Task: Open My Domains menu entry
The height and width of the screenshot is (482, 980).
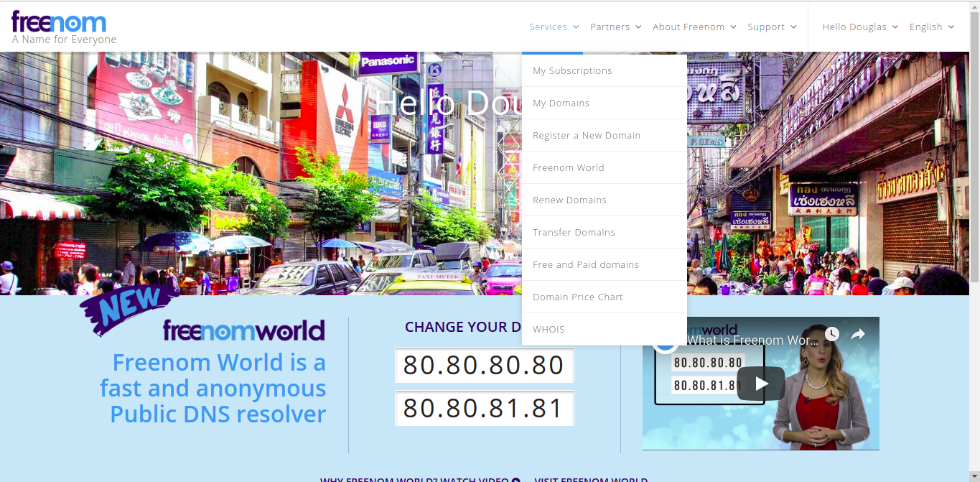Action: click(605, 103)
